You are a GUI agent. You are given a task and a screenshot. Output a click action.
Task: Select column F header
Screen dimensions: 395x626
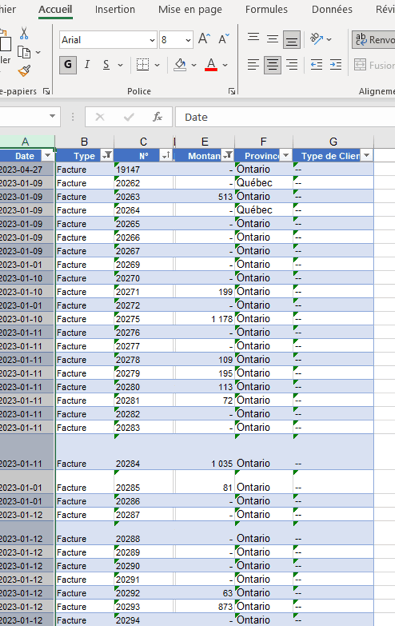(263, 142)
